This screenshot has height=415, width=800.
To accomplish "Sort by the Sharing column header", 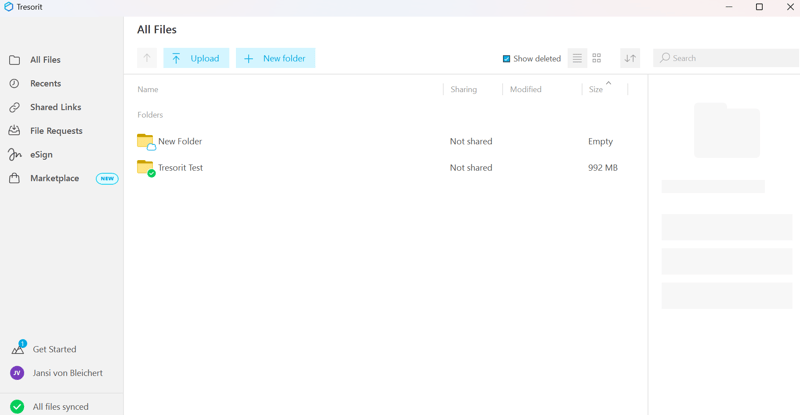I will pos(464,89).
